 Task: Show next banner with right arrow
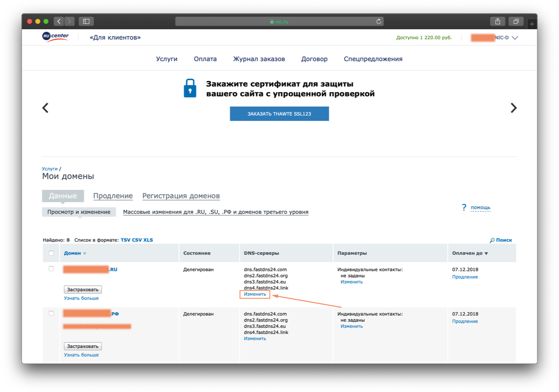pos(514,108)
